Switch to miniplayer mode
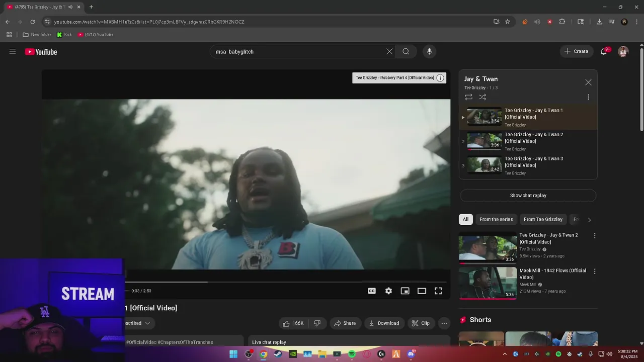644x362 pixels. 405,291
